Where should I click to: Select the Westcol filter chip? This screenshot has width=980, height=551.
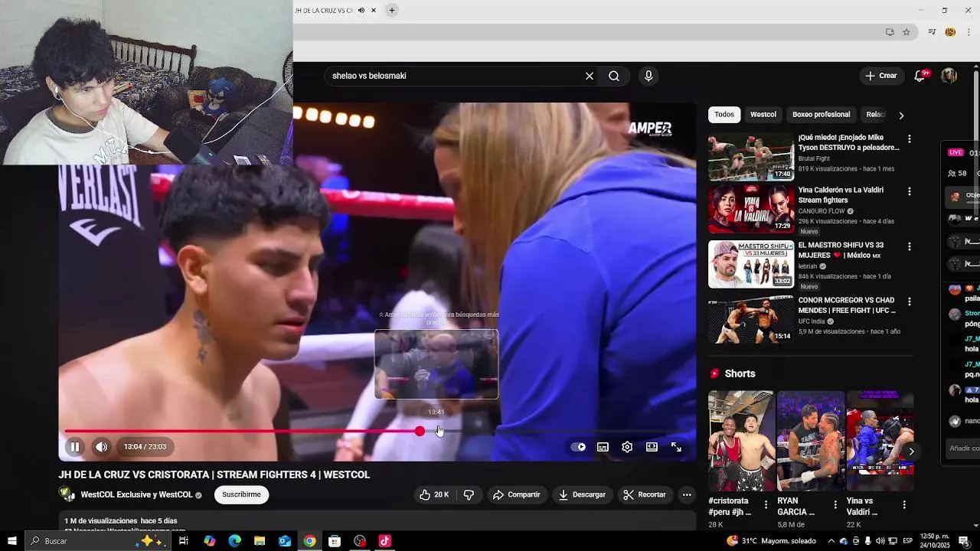pos(763,115)
